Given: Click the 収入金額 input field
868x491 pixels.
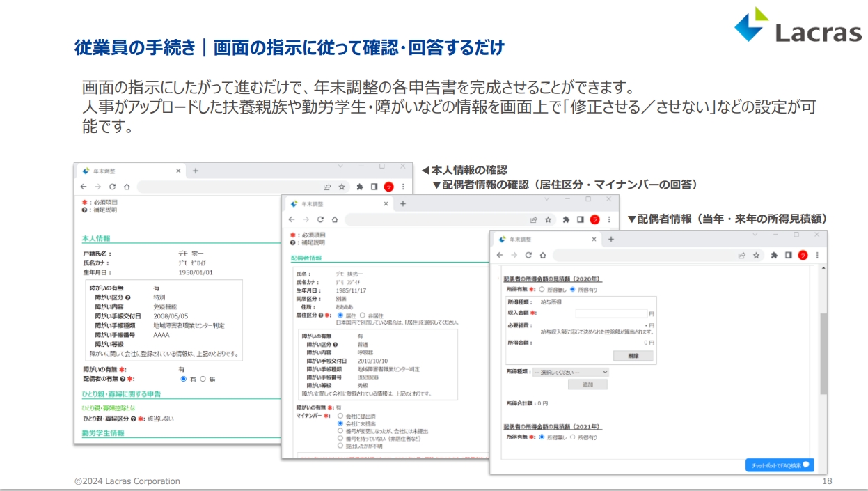Looking at the screenshot, I should tap(610, 313).
